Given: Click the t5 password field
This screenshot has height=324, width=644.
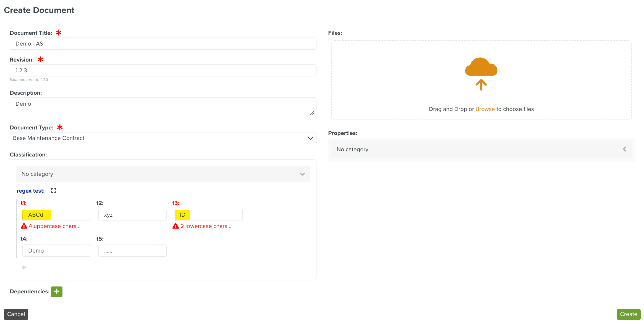Looking at the screenshot, I should (132, 251).
